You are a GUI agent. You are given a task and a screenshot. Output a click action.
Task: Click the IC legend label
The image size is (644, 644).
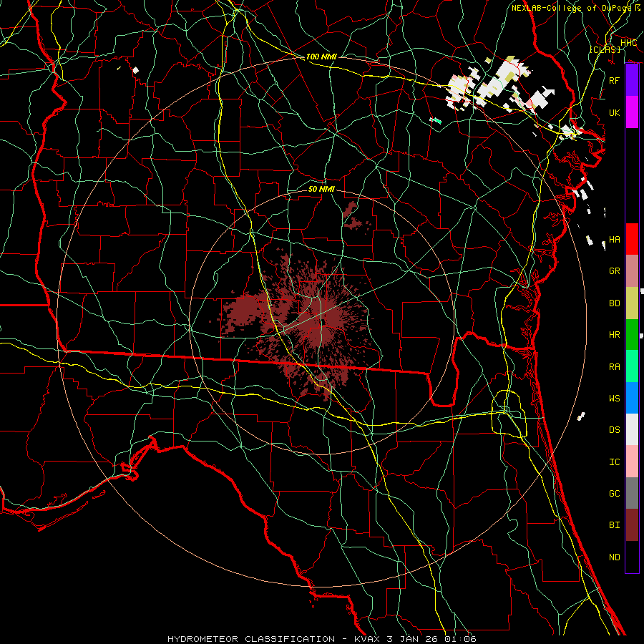[614, 462]
